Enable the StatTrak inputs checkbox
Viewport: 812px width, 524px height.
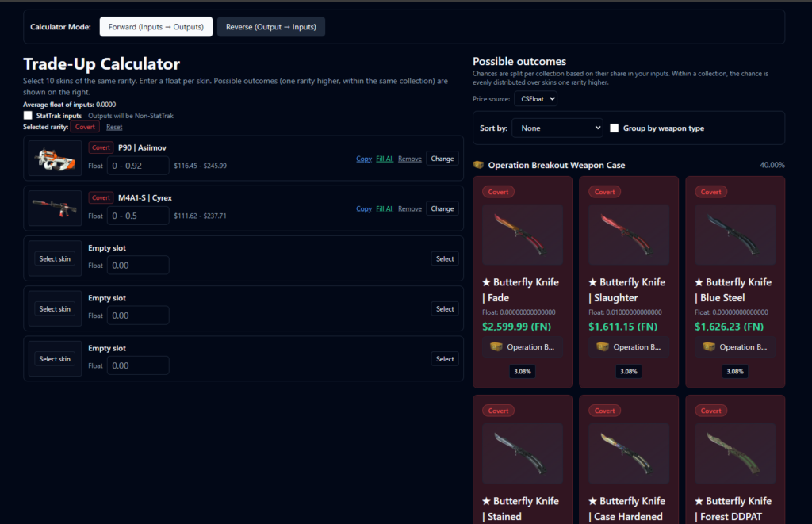[x=29, y=114]
